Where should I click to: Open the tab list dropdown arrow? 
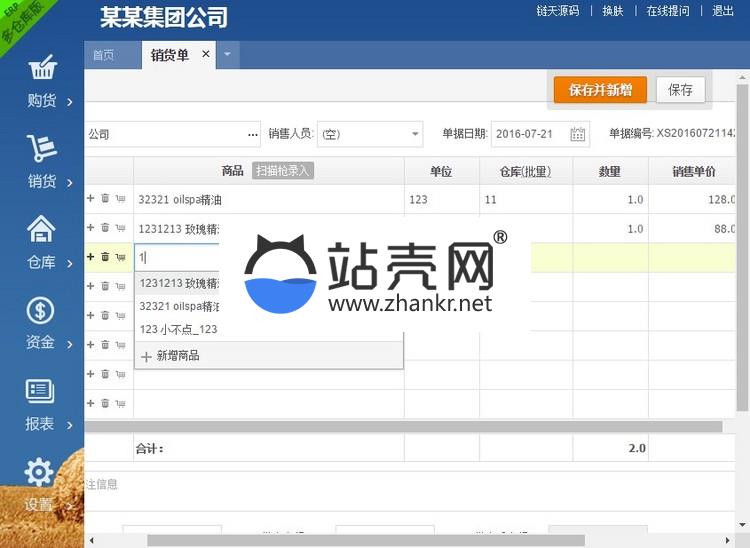pyautogui.click(x=228, y=55)
